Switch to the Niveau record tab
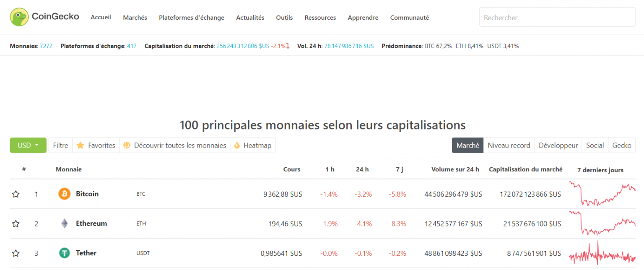Image resolution: width=644 pixels, height=270 pixels. point(509,145)
